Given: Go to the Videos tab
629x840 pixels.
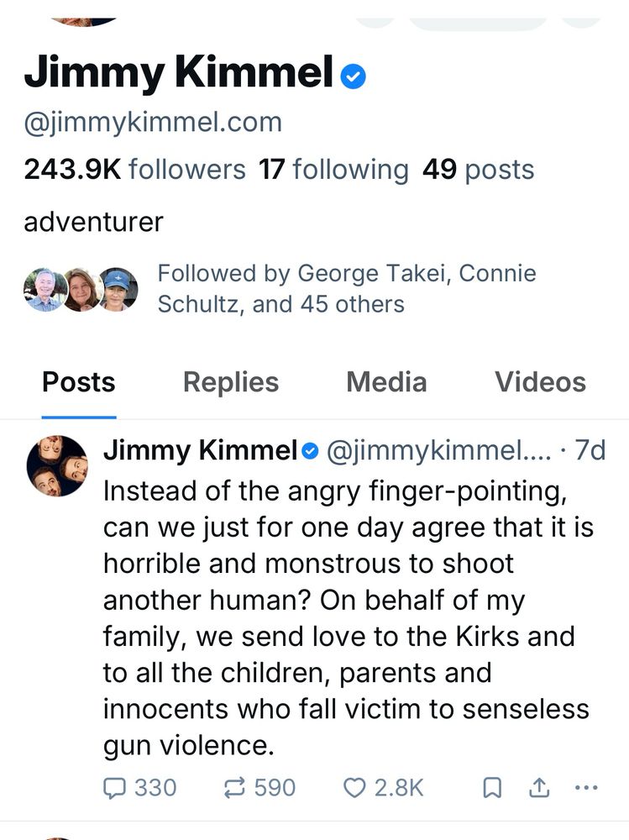Looking at the screenshot, I should click(x=540, y=382).
